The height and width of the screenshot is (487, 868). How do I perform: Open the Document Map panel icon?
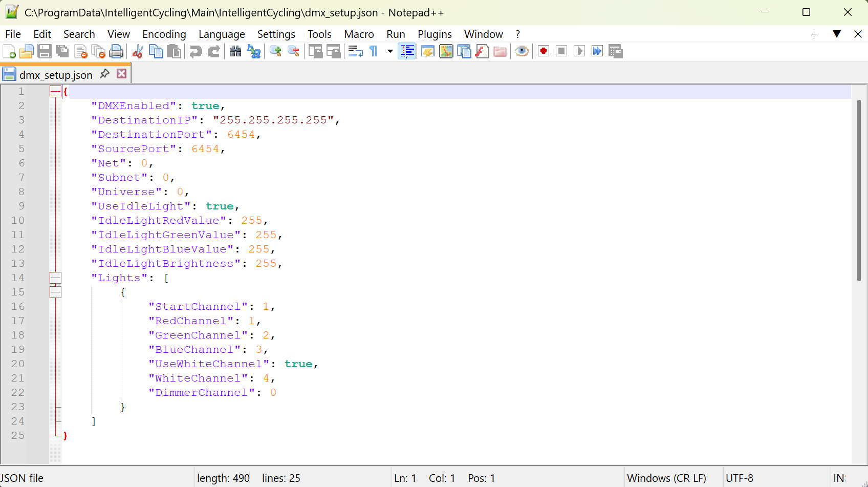click(446, 51)
